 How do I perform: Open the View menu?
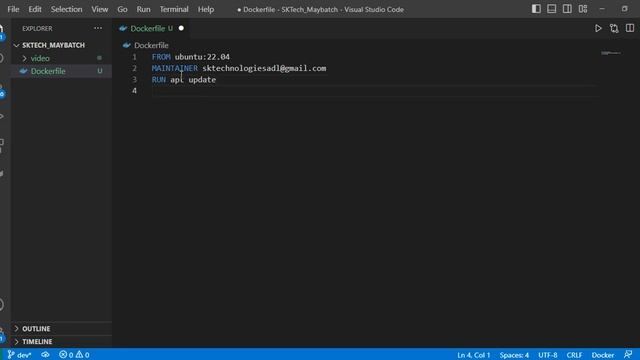pyautogui.click(x=100, y=9)
